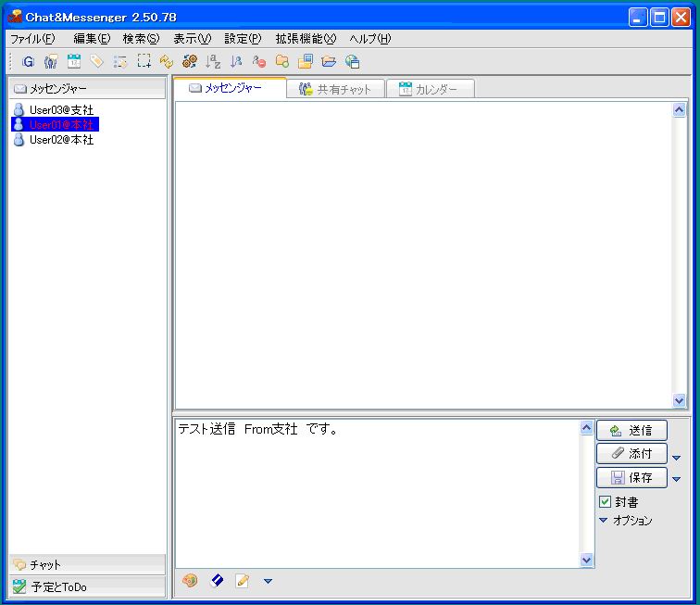Click the folder with window overlay icon

[x=306, y=61]
